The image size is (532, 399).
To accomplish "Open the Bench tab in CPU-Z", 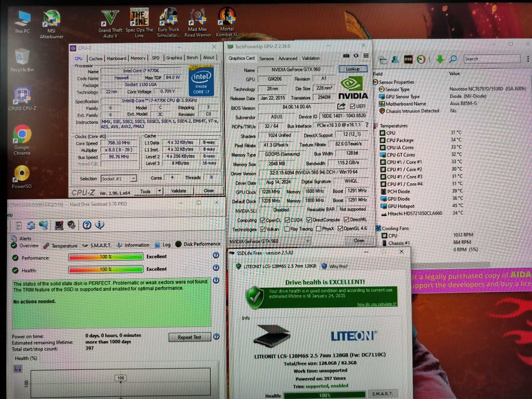I will (x=192, y=58).
